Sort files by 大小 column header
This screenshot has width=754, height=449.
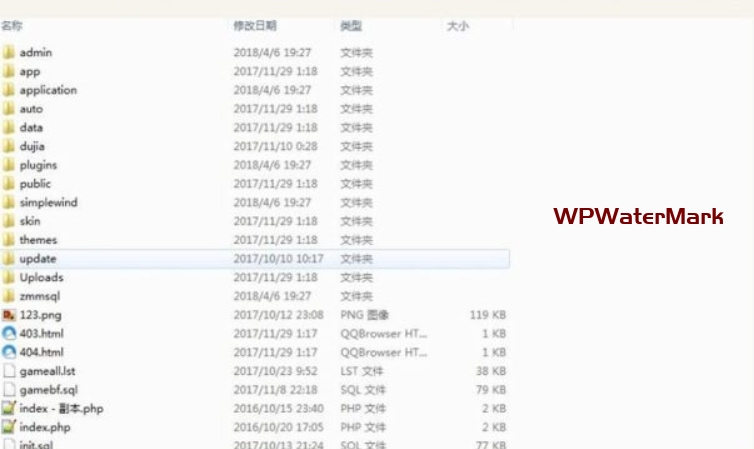[457, 26]
